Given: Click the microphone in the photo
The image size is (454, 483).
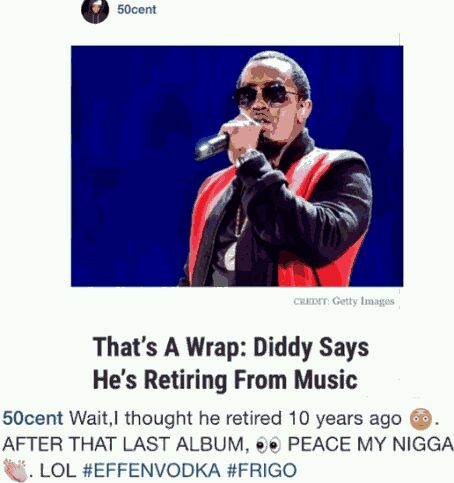Looking at the screenshot, I should (x=212, y=146).
